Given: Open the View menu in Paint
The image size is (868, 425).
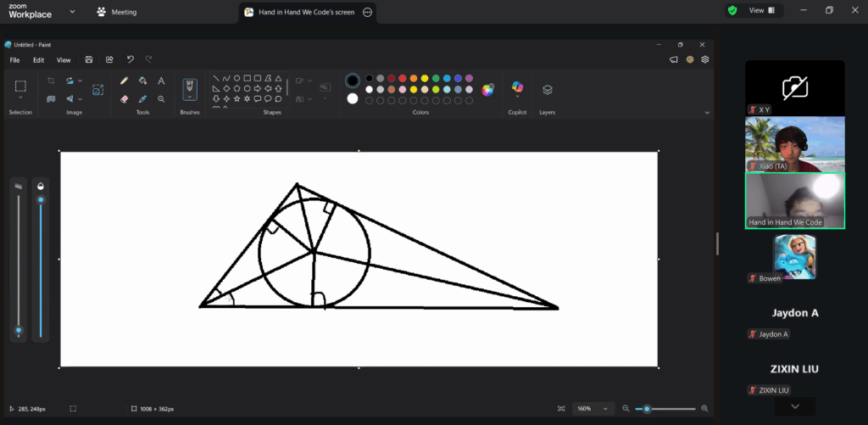Looking at the screenshot, I should point(64,60).
